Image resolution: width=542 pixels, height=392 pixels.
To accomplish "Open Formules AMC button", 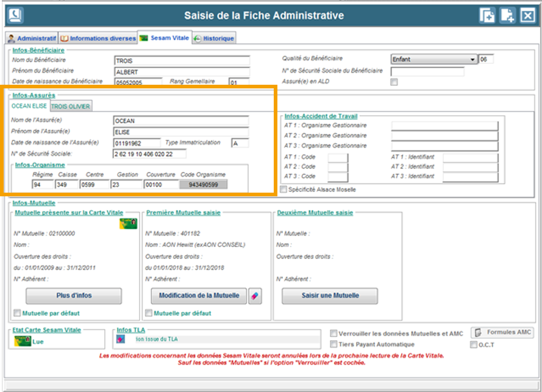I will 502,333.
